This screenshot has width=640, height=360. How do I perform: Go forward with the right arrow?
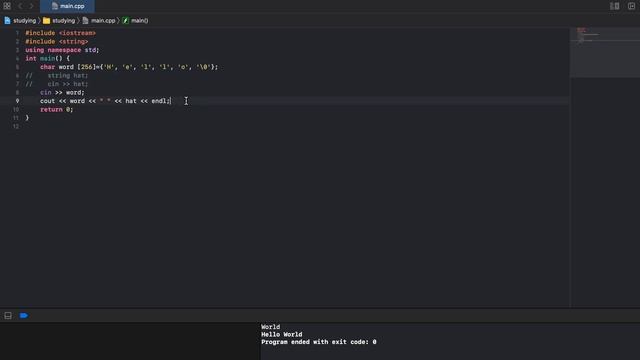pyautogui.click(x=31, y=6)
